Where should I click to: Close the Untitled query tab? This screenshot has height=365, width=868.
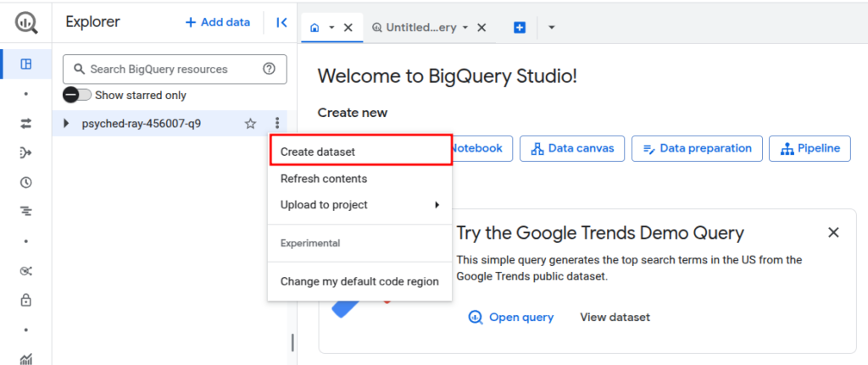pyautogui.click(x=481, y=28)
